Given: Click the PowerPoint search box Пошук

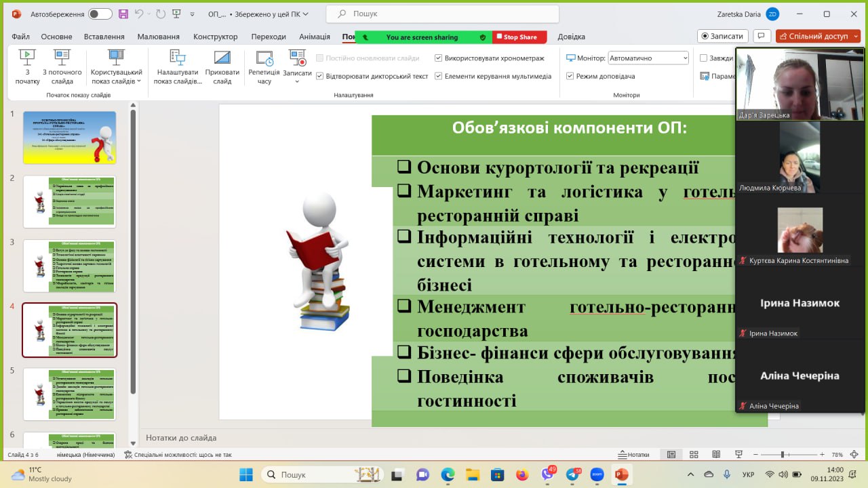Looking at the screenshot, I should 442,14.
